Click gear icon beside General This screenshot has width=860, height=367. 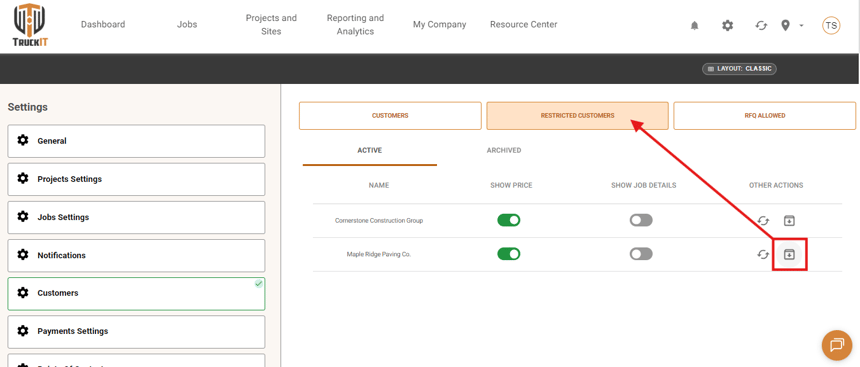(x=22, y=140)
